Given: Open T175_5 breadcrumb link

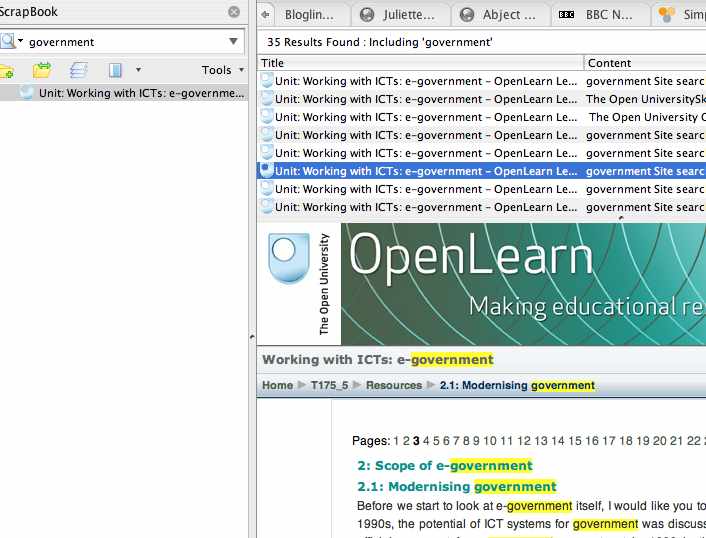Looking at the screenshot, I should tap(330, 385).
